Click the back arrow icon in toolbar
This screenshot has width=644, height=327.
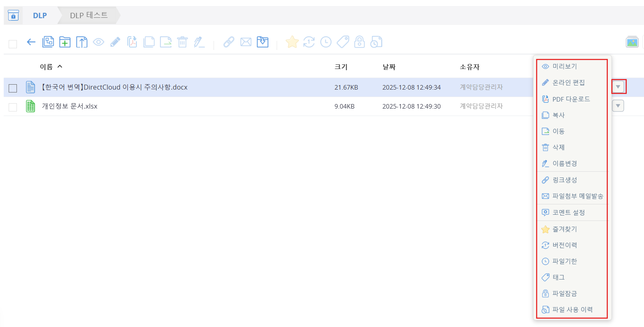pos(31,42)
